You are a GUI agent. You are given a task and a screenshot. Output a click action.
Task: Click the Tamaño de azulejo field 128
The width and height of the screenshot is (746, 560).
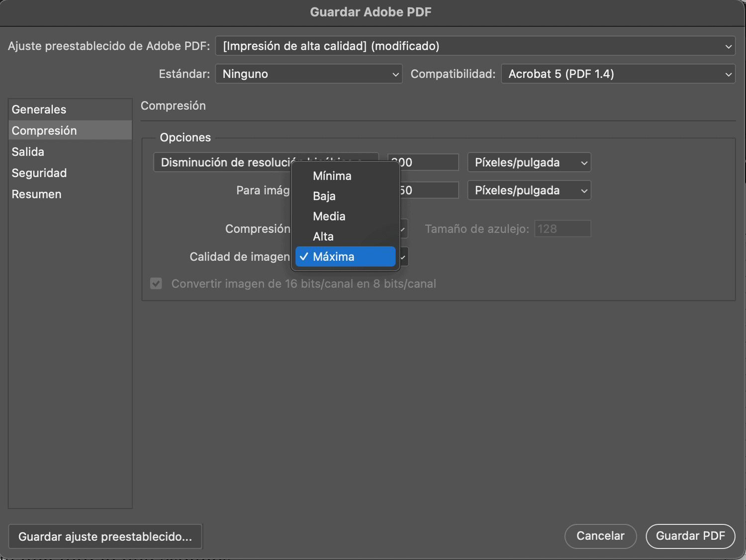click(562, 229)
